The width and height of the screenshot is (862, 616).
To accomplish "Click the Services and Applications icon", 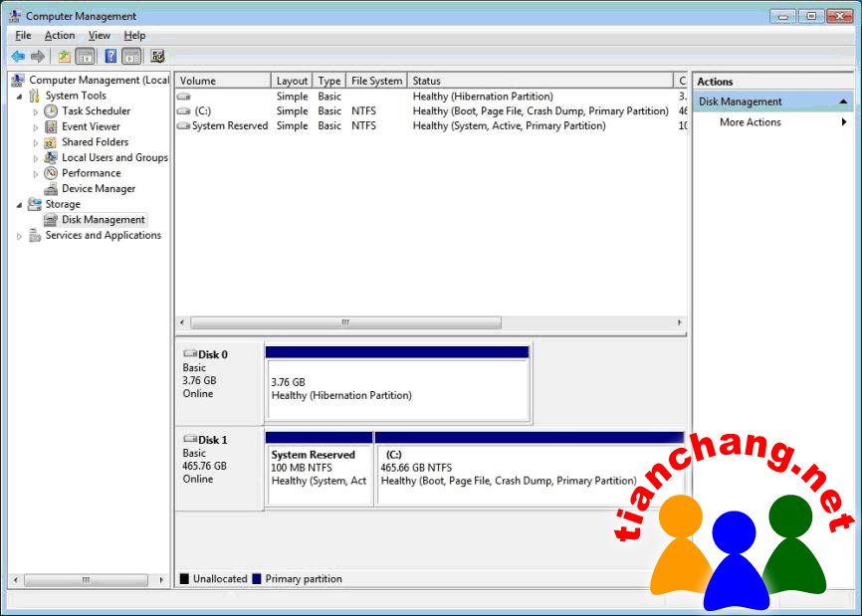I will click(x=35, y=235).
